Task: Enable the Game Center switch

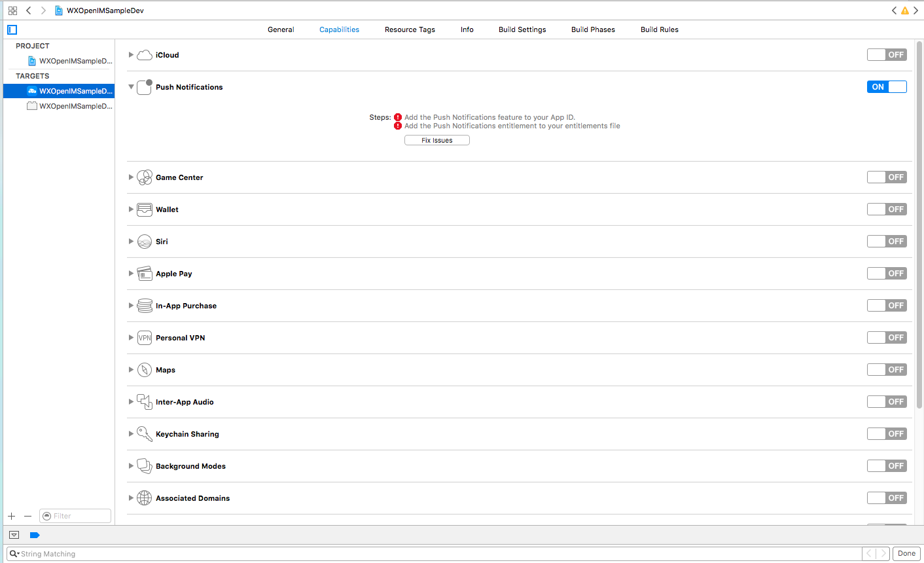Action: pyautogui.click(x=887, y=177)
